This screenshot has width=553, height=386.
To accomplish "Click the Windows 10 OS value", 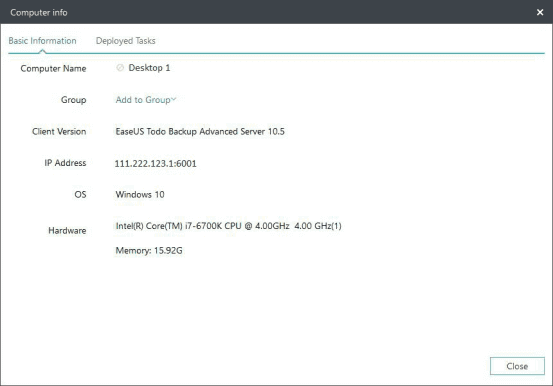I will [140, 194].
